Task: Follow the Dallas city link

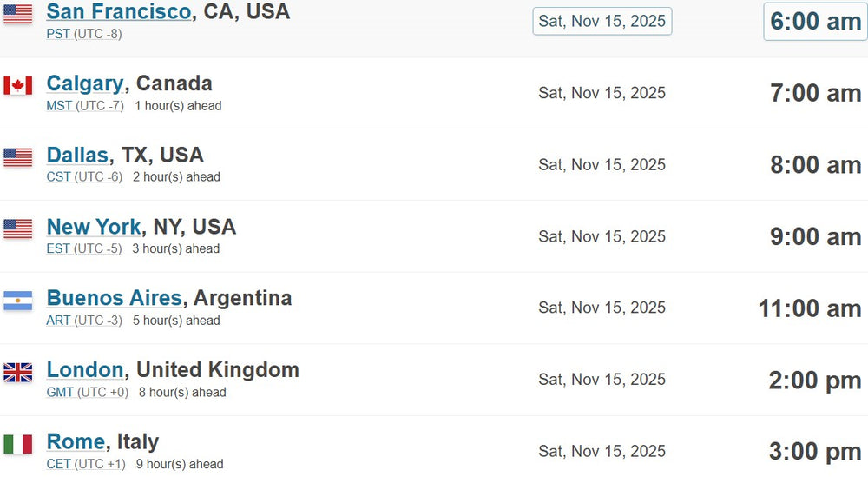Action: [77, 156]
